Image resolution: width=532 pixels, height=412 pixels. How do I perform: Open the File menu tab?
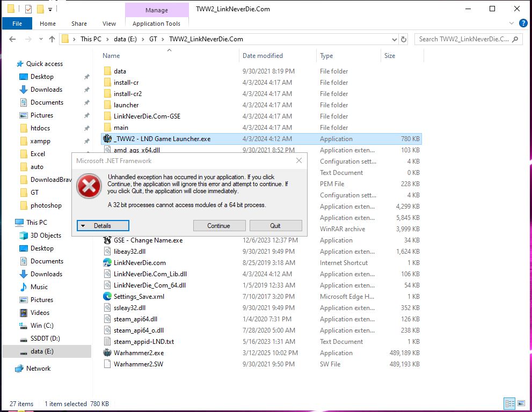(x=17, y=24)
